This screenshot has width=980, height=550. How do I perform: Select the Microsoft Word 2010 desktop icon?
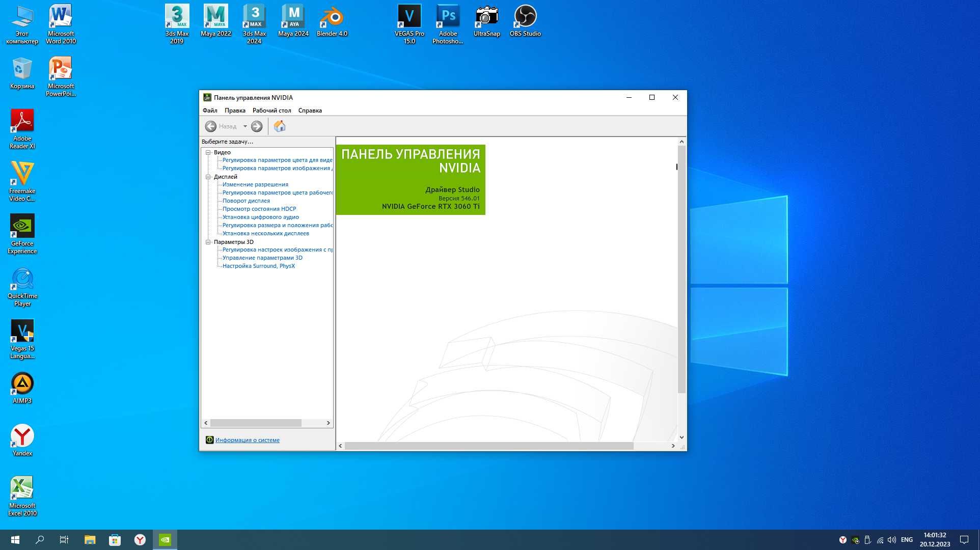pyautogui.click(x=61, y=24)
